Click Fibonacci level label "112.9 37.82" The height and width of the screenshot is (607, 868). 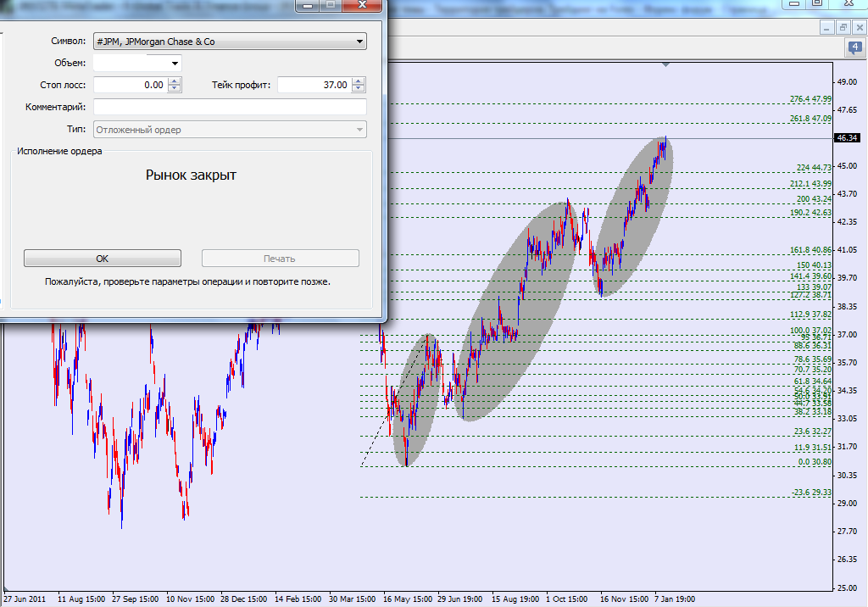tap(810, 314)
